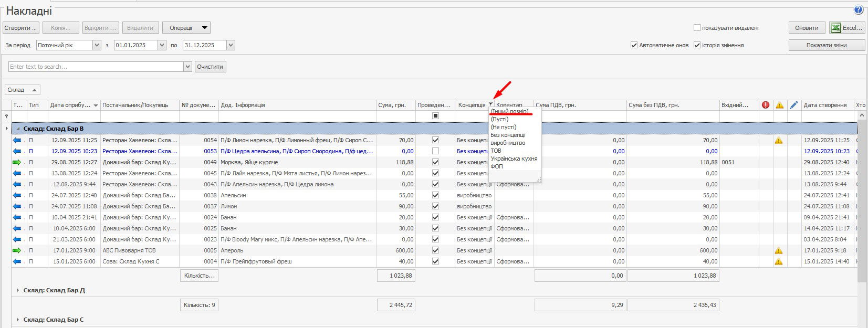Click green arrow icon of Аперoль invoice row
This screenshot has height=328, width=868.
coord(17,250)
